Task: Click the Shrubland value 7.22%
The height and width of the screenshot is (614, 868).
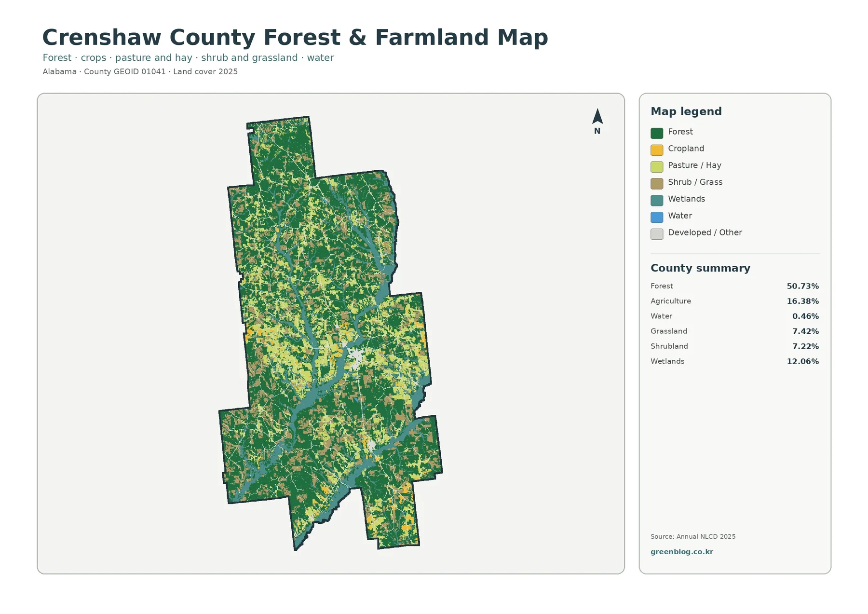Action: pos(805,346)
